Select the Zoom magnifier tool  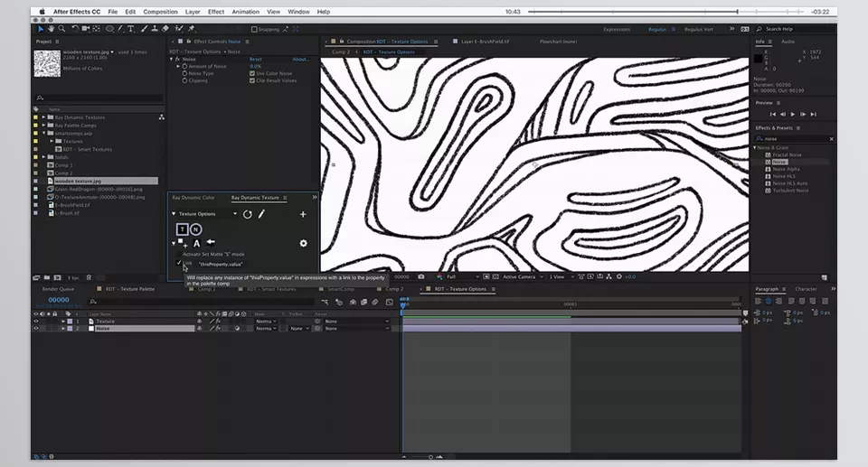[x=61, y=29]
